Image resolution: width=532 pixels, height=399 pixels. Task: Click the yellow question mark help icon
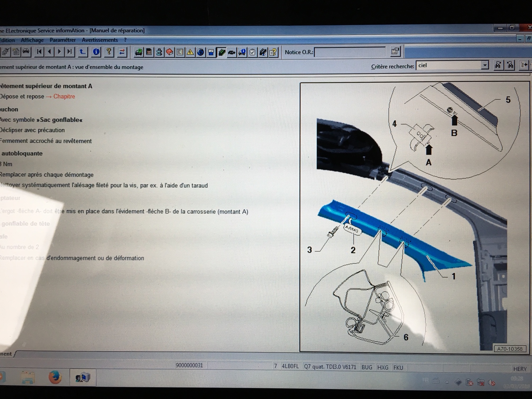click(109, 52)
